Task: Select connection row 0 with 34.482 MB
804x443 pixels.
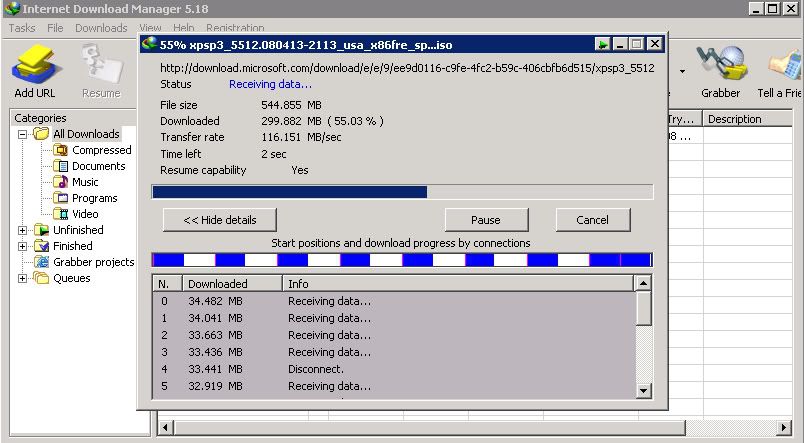Action: [x=394, y=301]
